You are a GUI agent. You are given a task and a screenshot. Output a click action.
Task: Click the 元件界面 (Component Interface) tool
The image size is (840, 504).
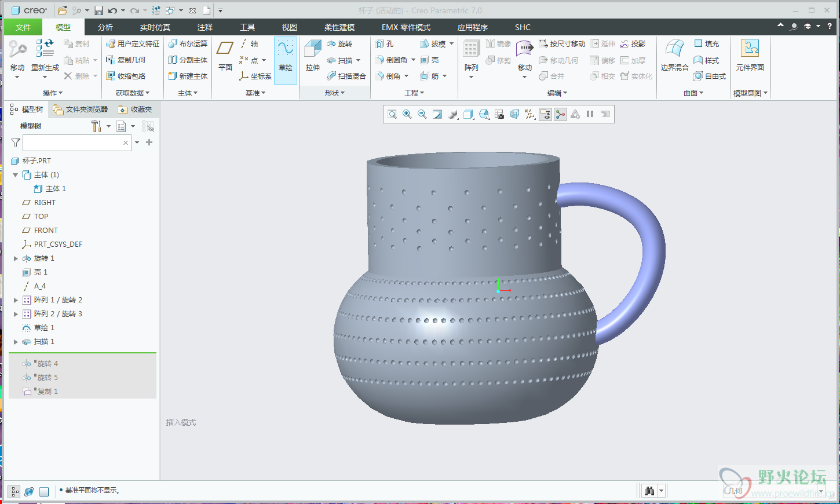[x=750, y=56]
